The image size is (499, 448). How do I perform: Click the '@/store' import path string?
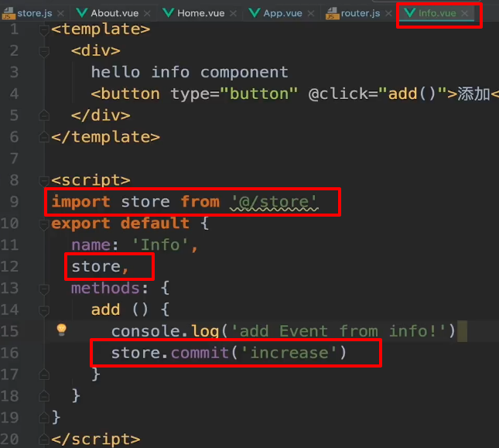click(274, 202)
